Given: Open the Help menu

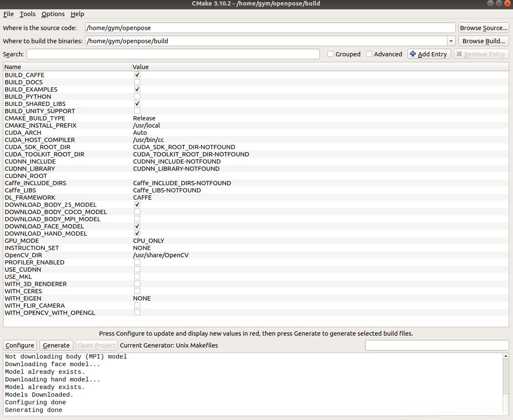Looking at the screenshot, I should [77, 14].
